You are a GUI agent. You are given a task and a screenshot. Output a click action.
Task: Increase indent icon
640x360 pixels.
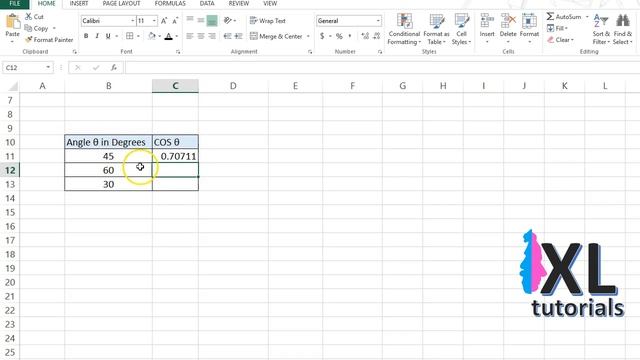click(x=239, y=36)
